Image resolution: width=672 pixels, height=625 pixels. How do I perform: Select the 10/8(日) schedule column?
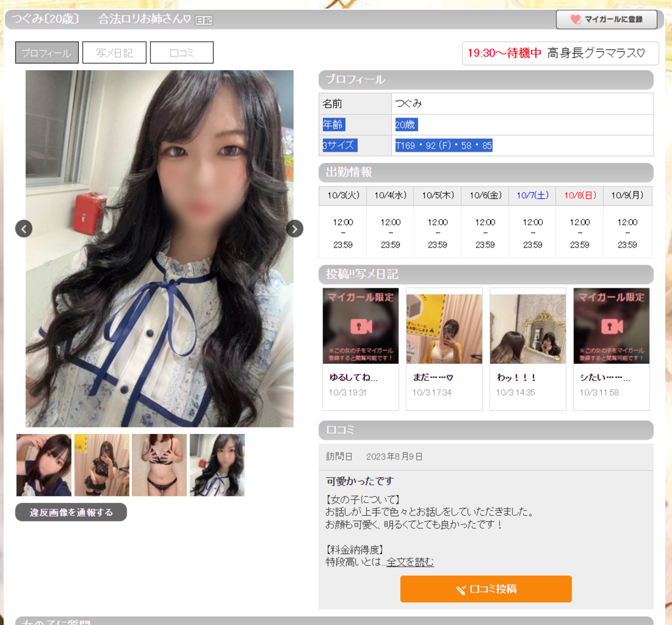(579, 196)
